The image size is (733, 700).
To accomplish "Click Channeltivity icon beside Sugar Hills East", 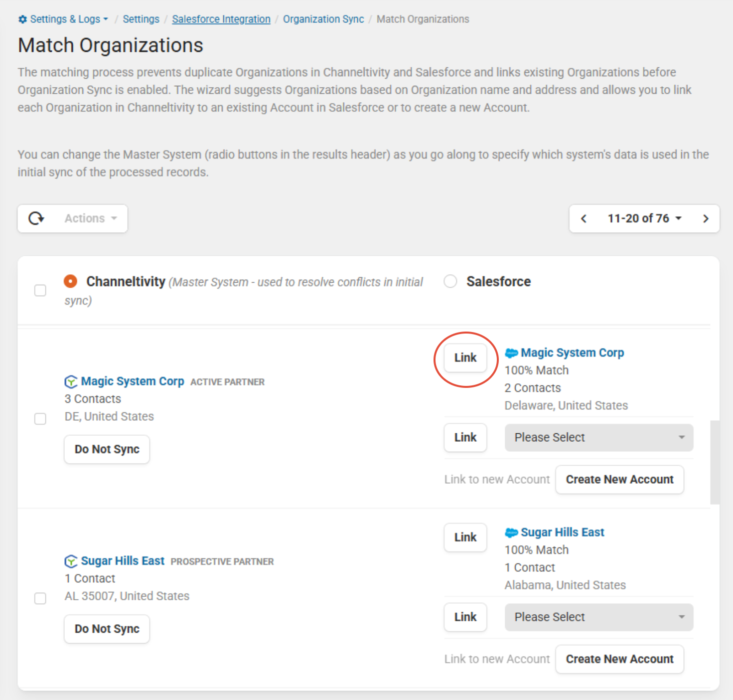I will 71,561.
